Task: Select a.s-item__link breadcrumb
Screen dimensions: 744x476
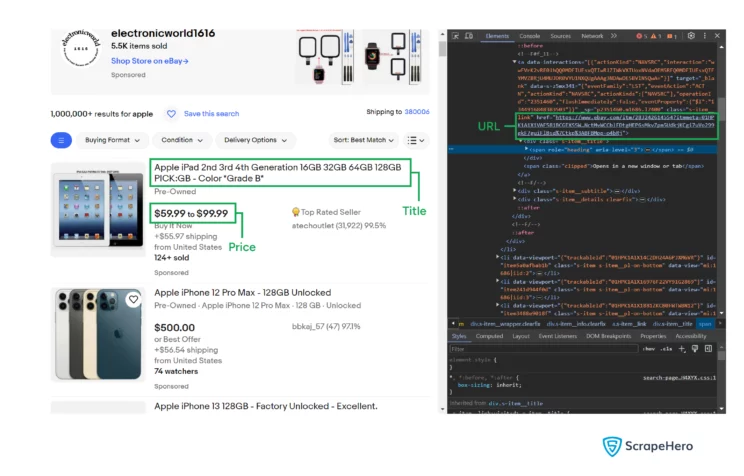Action: (x=629, y=324)
